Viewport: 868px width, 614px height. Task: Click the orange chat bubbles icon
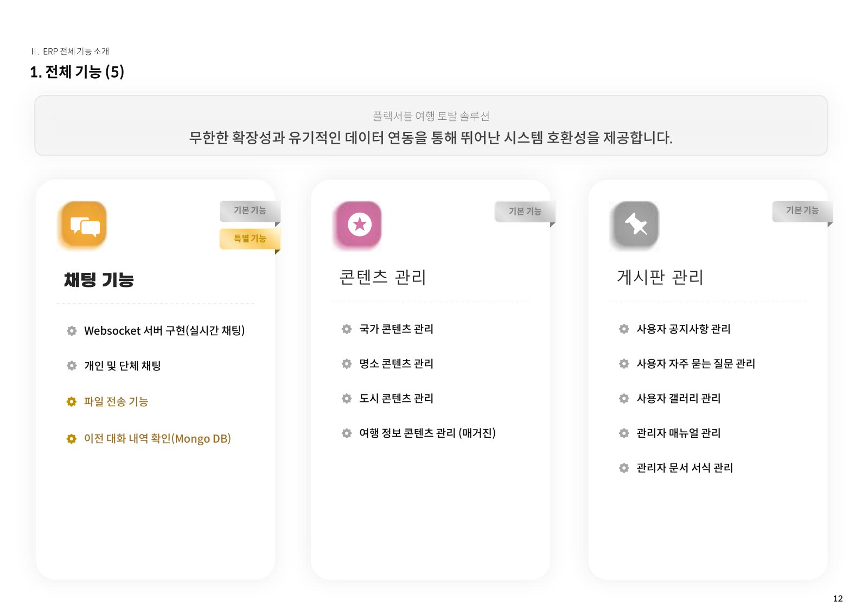click(82, 225)
